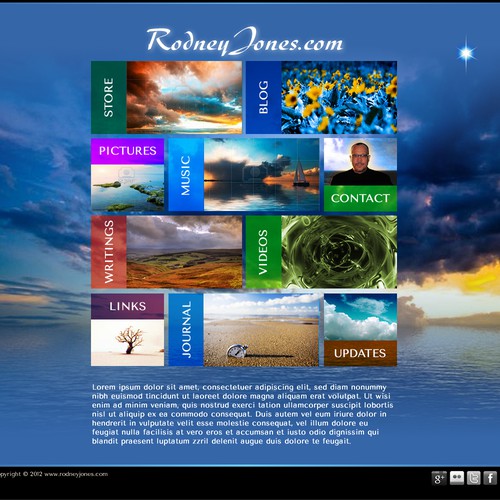Click the Lorem ipsum paragraph text

pyautogui.click(x=242, y=414)
